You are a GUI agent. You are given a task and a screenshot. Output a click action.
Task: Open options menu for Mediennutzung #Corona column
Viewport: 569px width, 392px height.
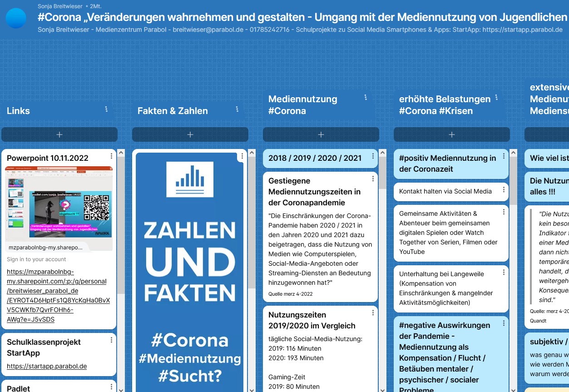(x=366, y=97)
